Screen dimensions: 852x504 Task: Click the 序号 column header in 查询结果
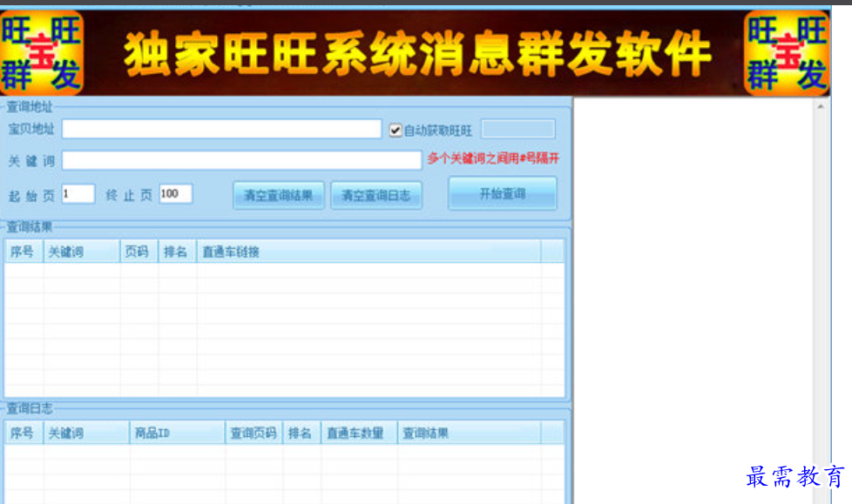(x=24, y=252)
